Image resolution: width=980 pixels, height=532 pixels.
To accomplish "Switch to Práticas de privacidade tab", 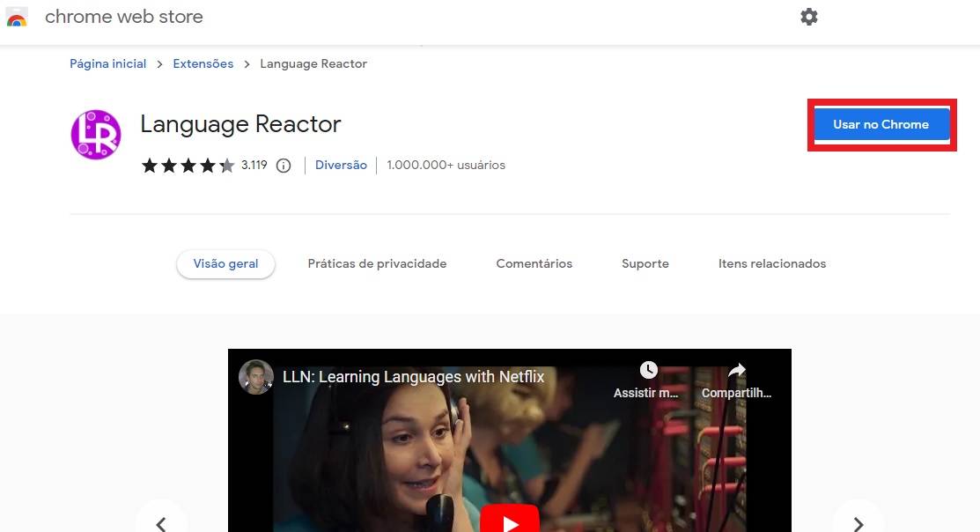I will coord(377,264).
